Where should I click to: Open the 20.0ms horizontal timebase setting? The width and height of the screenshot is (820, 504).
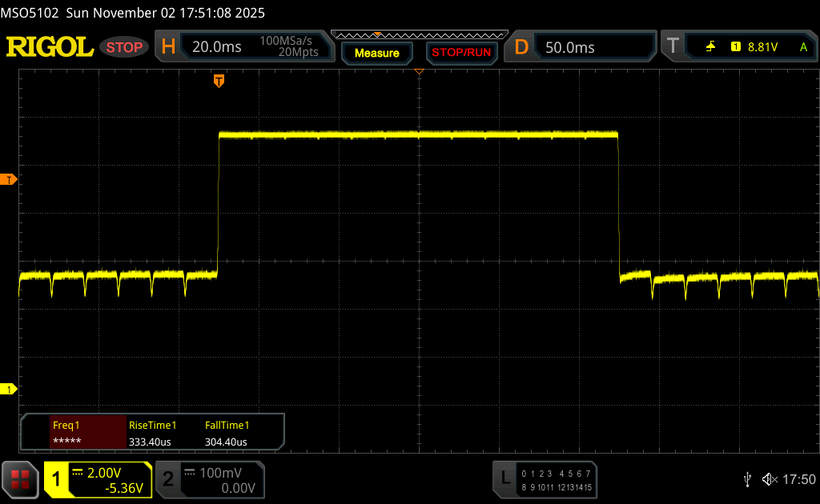click(217, 47)
